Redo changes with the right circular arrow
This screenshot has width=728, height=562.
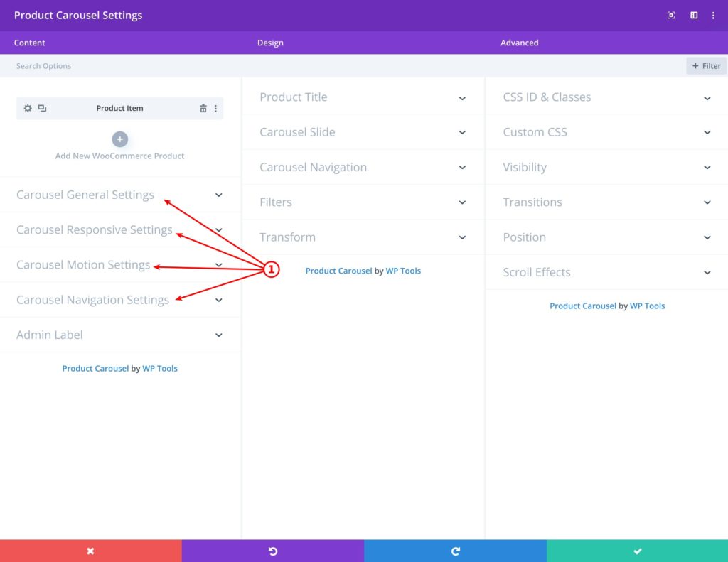tap(455, 551)
